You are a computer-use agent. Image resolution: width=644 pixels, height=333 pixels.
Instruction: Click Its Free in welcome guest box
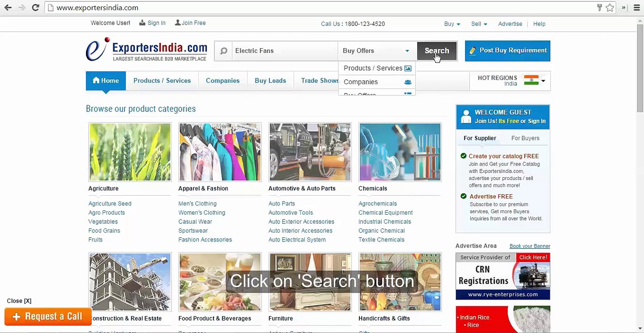[509, 121]
